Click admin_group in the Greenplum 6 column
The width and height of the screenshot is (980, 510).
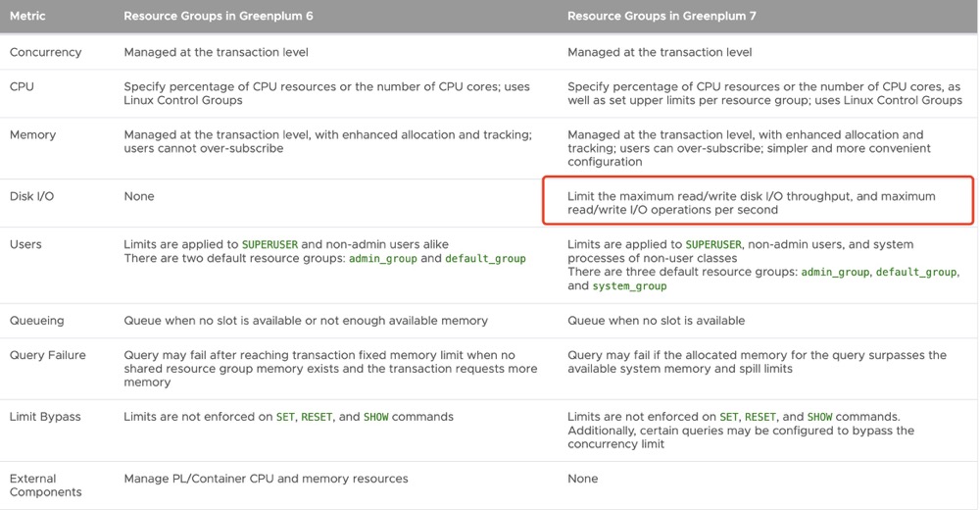click(x=382, y=259)
